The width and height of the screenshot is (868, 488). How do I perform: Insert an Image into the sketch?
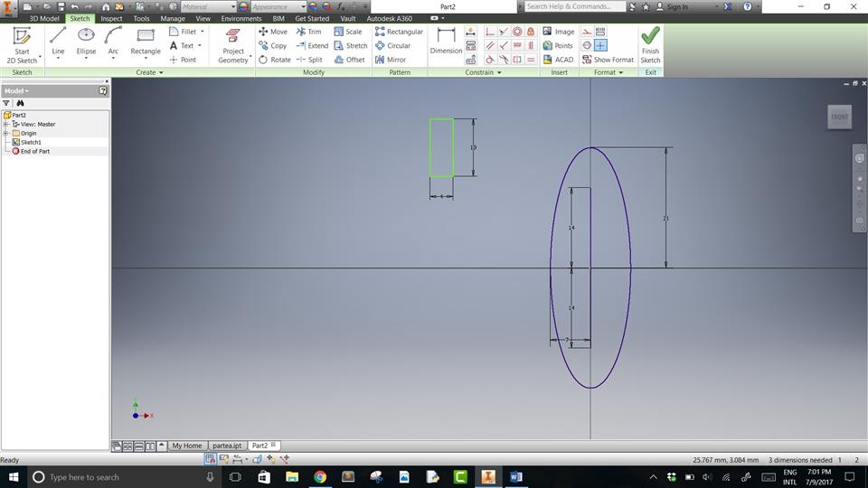(x=559, y=32)
